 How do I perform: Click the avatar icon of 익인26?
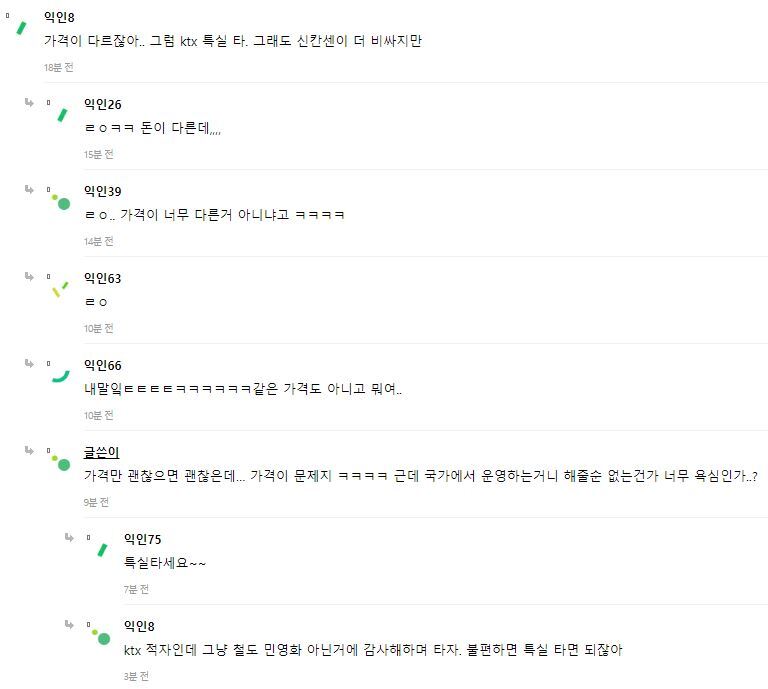61,113
